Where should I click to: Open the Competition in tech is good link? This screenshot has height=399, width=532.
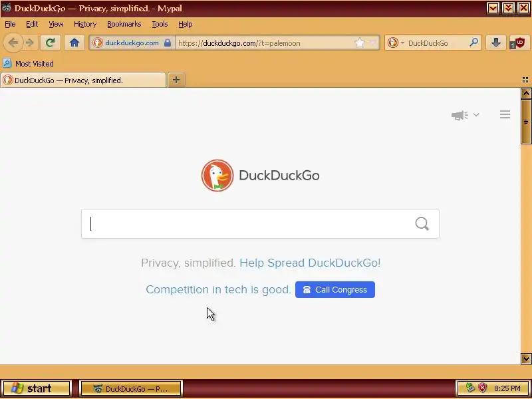[219, 289]
